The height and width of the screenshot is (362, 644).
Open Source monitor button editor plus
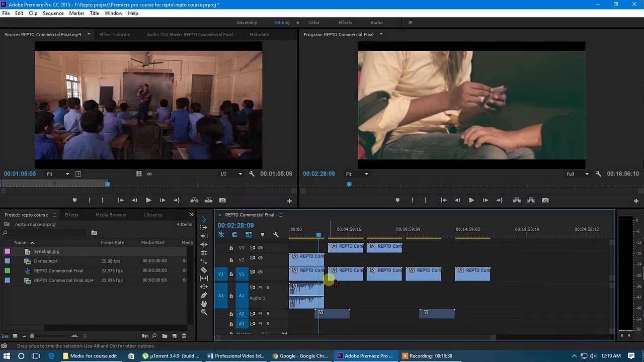pyautogui.click(x=289, y=201)
